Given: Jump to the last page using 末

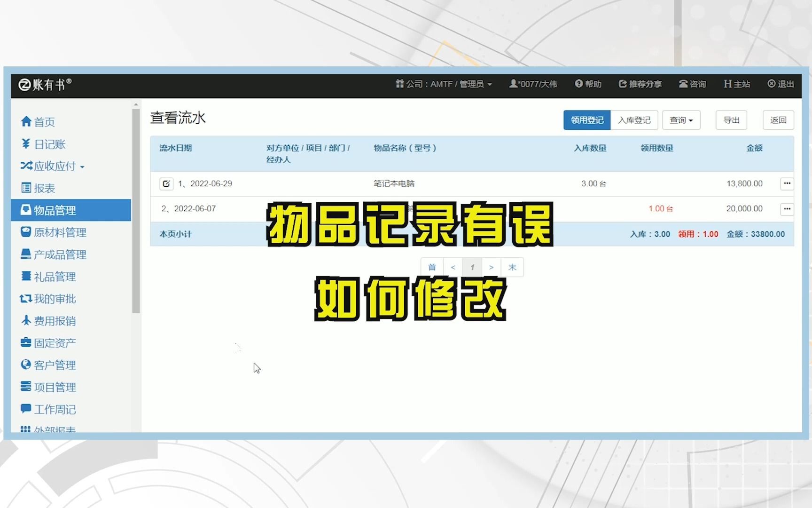Looking at the screenshot, I should (512, 267).
